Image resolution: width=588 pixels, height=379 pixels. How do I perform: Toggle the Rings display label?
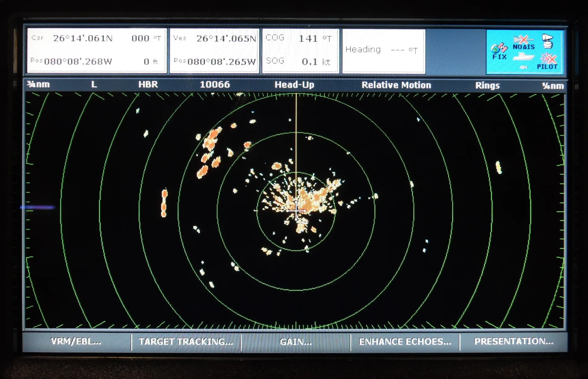[487, 86]
